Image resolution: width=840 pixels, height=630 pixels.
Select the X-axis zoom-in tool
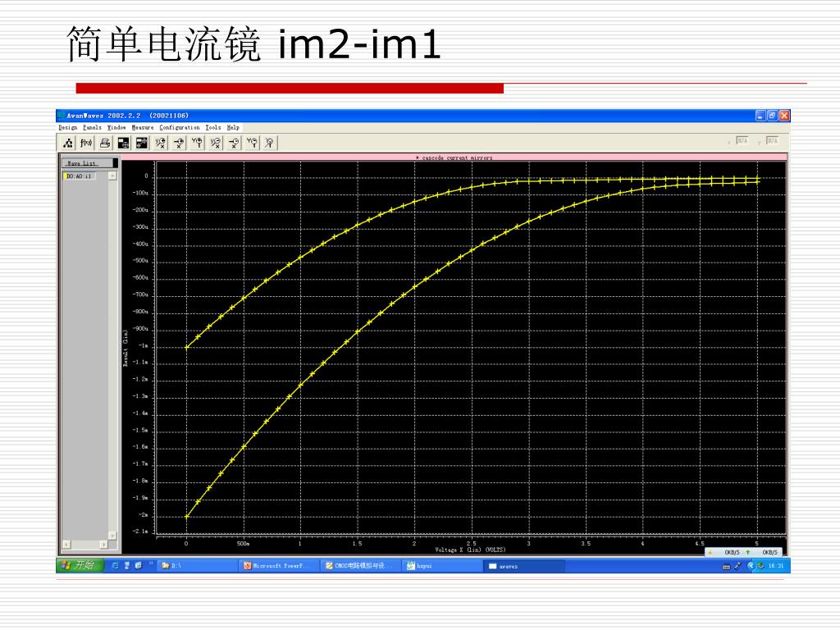click(x=178, y=143)
